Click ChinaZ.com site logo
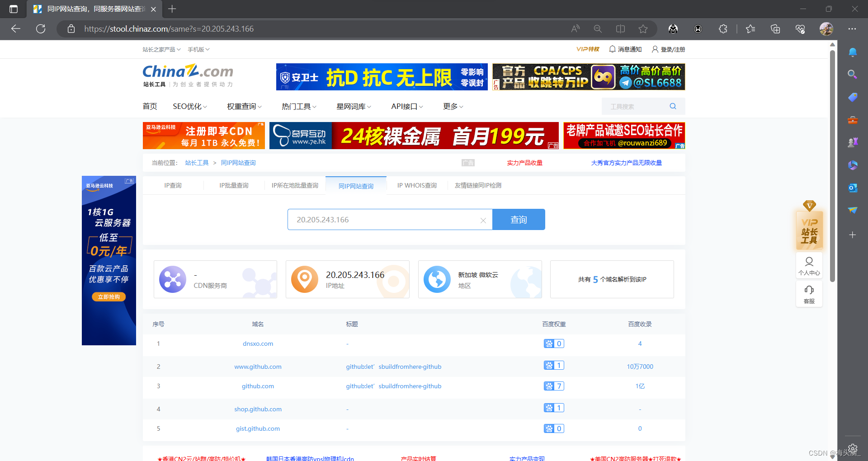868x461 pixels. [x=188, y=75]
